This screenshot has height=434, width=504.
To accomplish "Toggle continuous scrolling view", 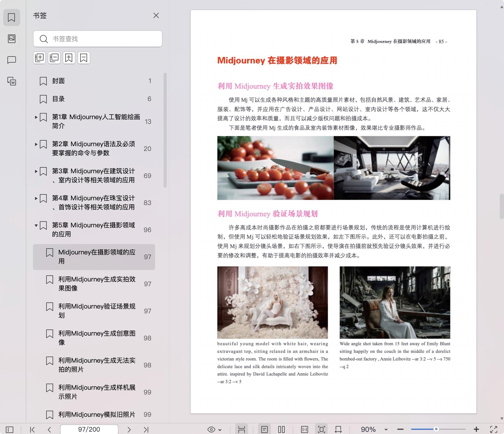I will (242, 429).
